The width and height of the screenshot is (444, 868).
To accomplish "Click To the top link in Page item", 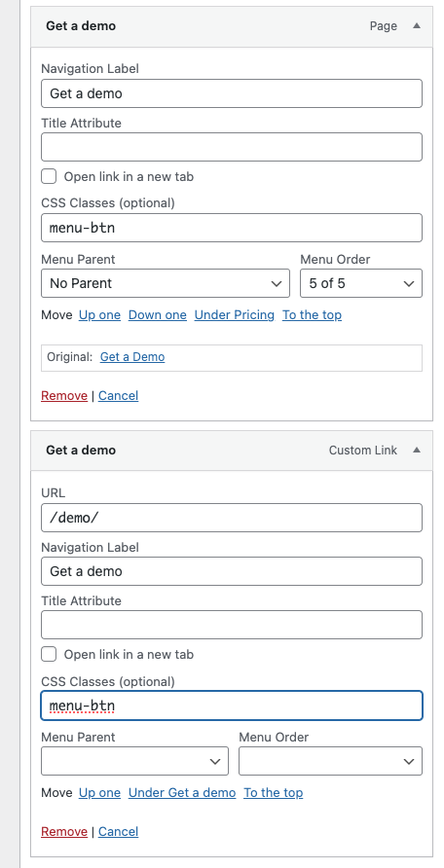I will [313, 315].
